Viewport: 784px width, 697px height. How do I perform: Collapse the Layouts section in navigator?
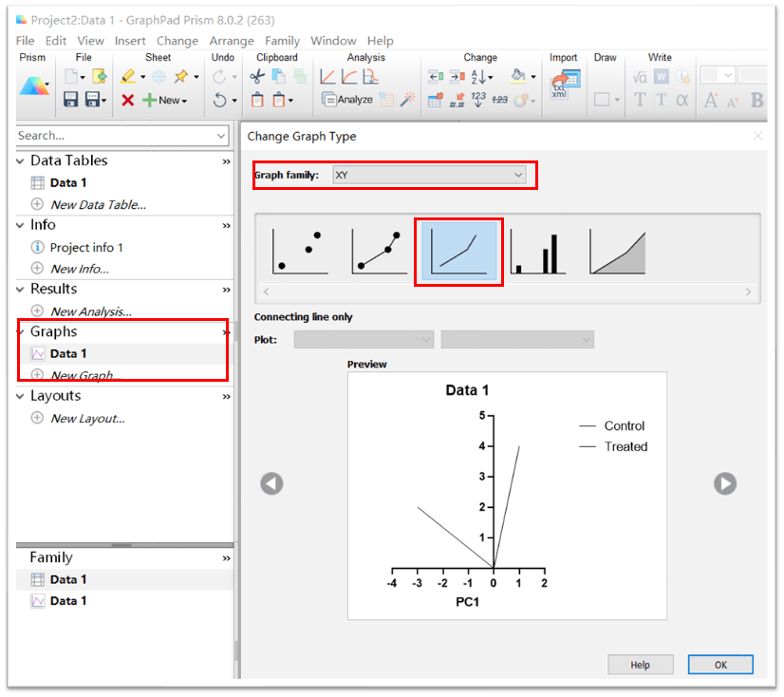point(21,396)
